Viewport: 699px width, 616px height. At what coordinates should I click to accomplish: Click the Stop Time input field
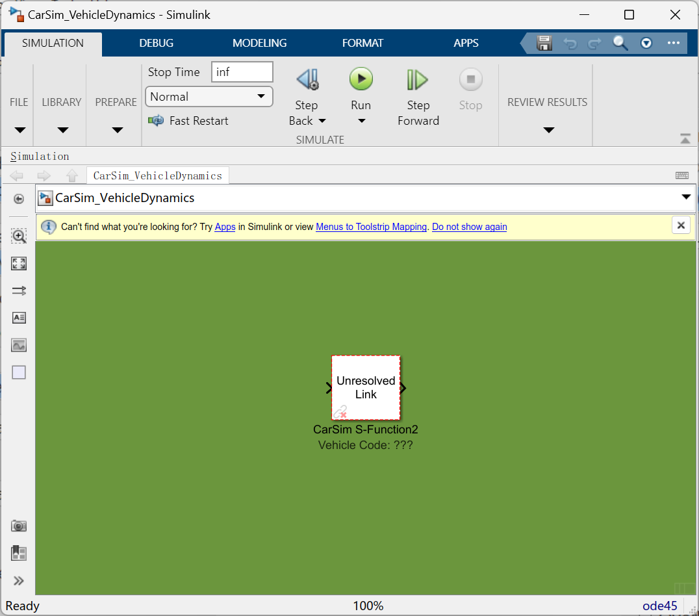click(x=242, y=72)
